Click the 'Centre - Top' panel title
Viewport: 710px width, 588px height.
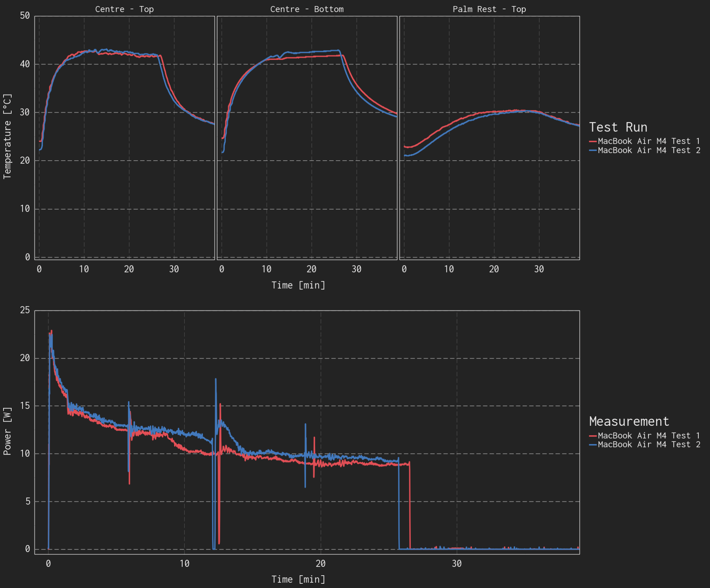[124, 9]
